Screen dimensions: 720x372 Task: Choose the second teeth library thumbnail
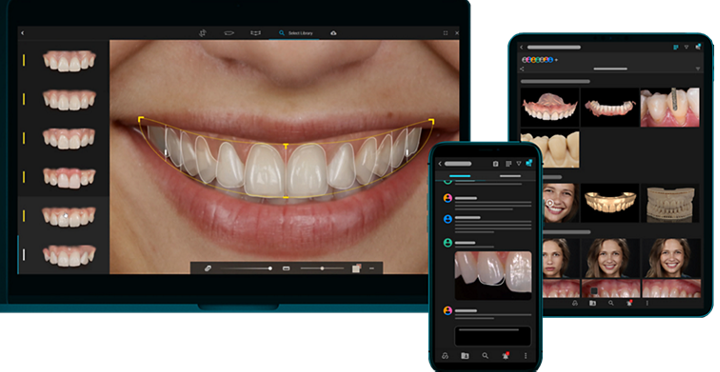pos(69,99)
